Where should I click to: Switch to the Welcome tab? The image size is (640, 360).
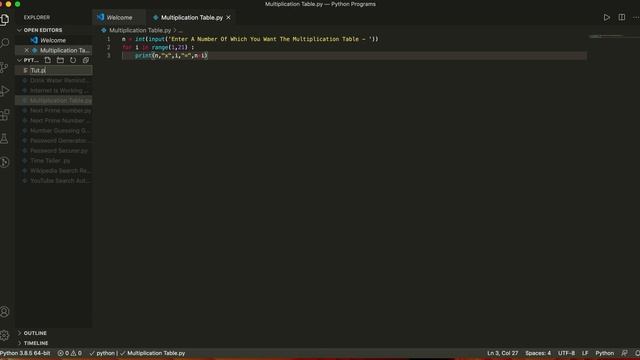click(x=119, y=18)
